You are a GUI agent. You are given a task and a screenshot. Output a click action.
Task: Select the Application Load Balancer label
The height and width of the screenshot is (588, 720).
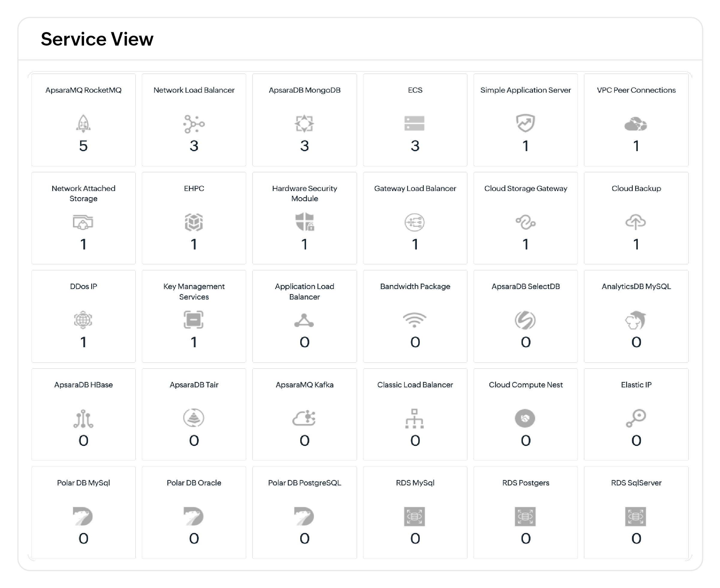(304, 292)
